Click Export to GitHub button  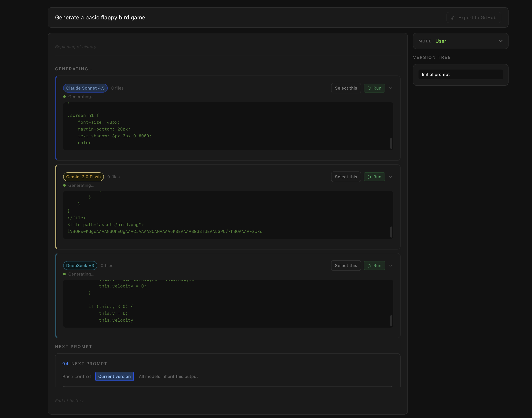click(x=474, y=18)
